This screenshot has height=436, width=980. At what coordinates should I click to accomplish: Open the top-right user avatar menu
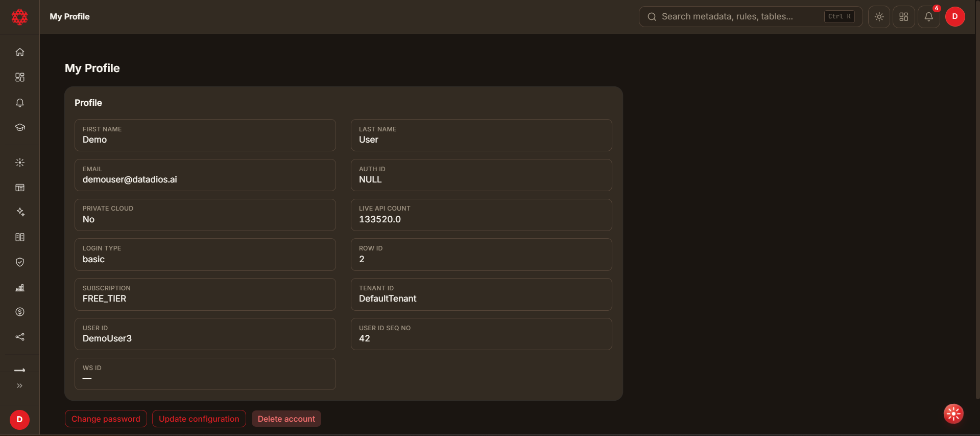(x=955, y=17)
